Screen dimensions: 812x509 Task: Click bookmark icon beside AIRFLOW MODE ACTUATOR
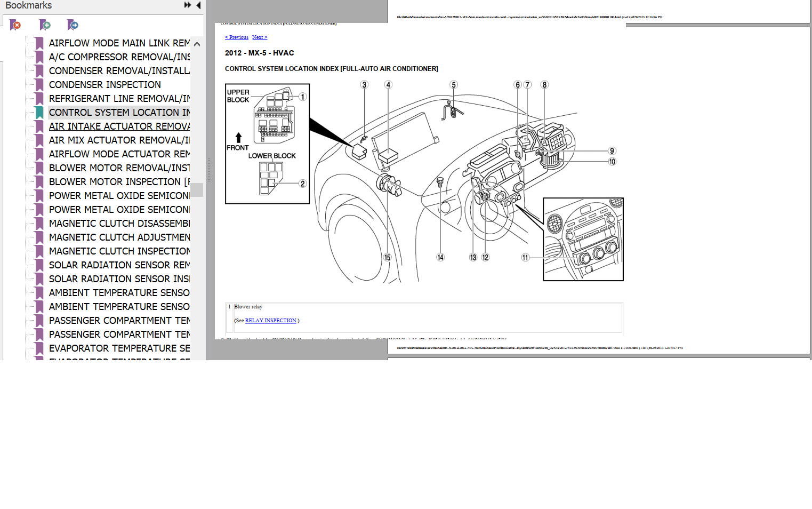coord(39,154)
